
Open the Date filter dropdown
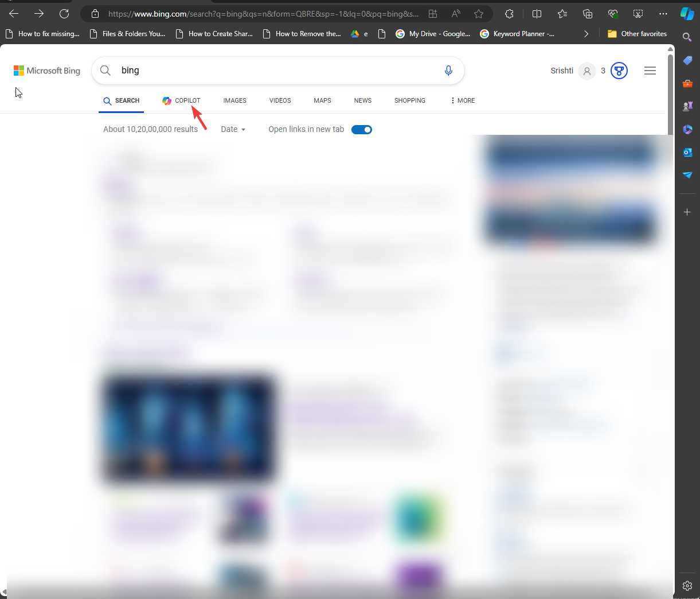click(233, 129)
